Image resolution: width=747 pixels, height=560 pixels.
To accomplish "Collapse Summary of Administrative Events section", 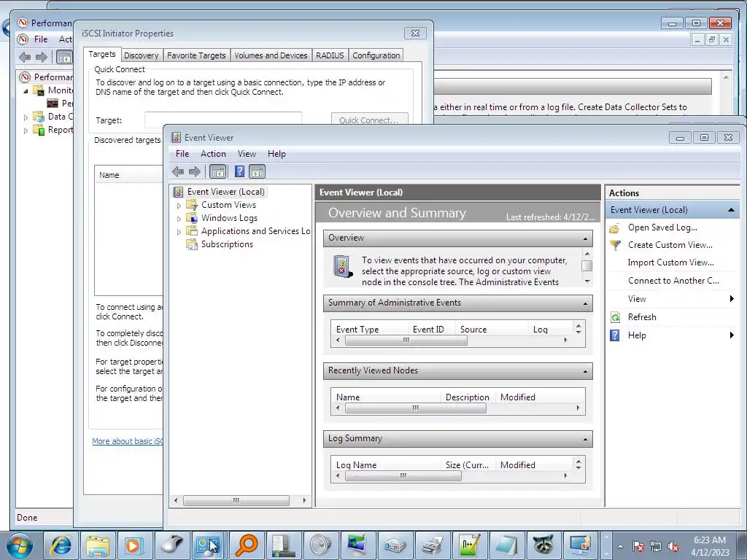I will 586,303.
